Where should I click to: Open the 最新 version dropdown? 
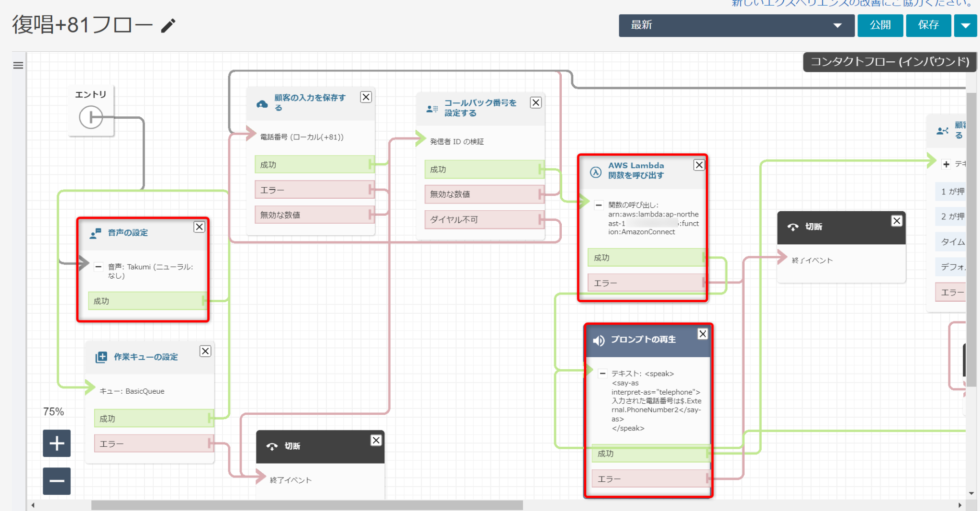pyautogui.click(x=735, y=25)
